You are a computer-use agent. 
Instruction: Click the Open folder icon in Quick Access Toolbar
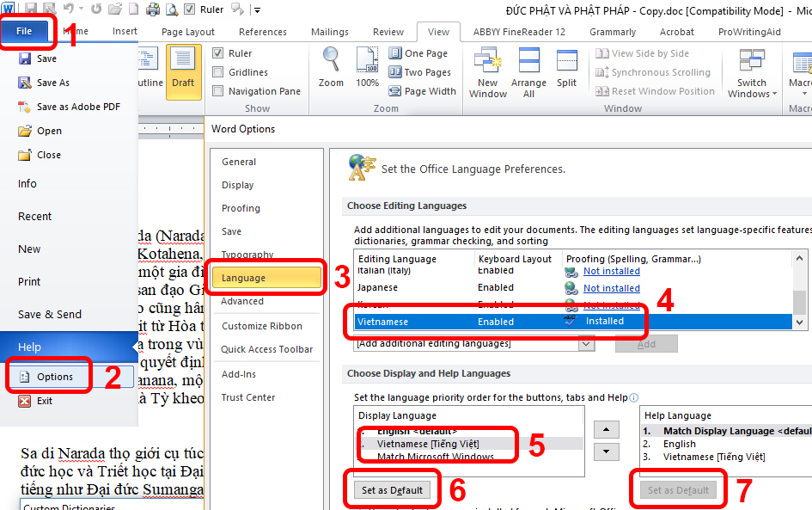click(115, 9)
